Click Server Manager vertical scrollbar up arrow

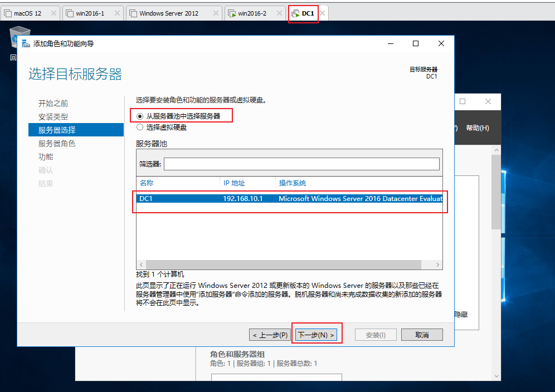[x=496, y=150]
